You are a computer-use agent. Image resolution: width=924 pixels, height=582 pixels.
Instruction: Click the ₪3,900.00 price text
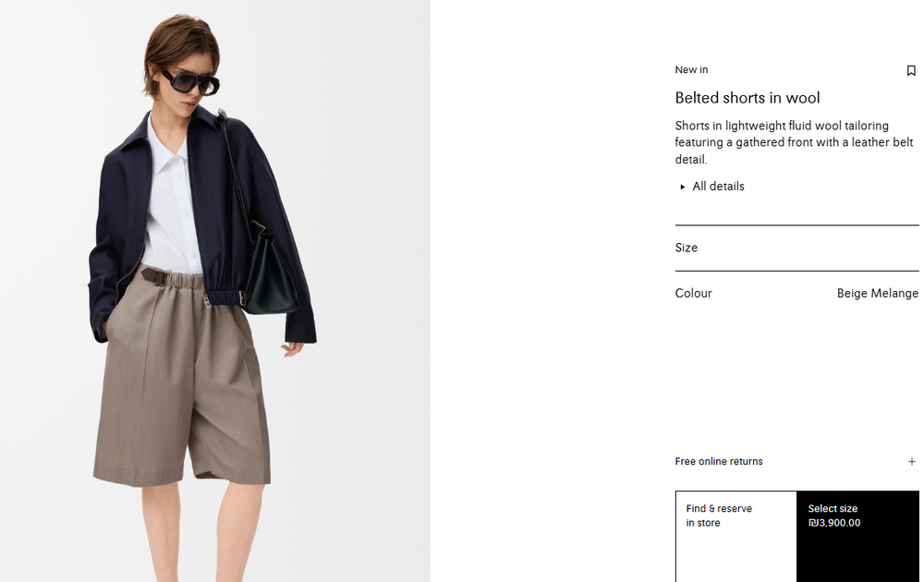834,523
